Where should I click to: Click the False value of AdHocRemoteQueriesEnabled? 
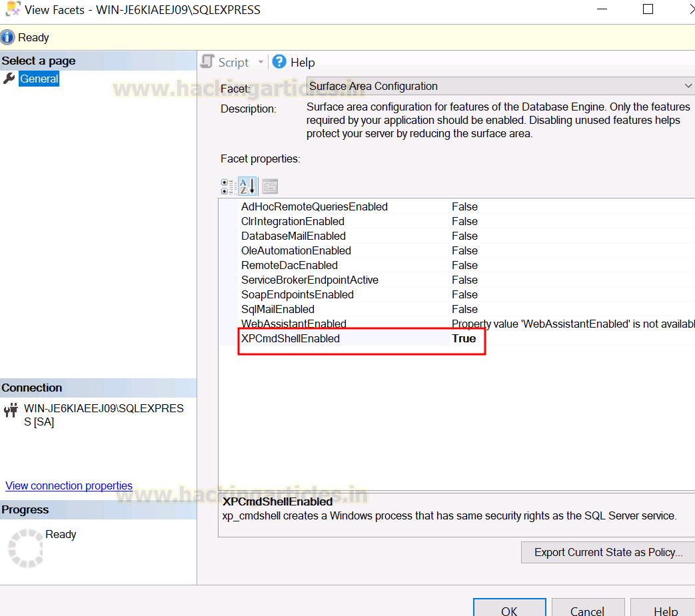(464, 207)
